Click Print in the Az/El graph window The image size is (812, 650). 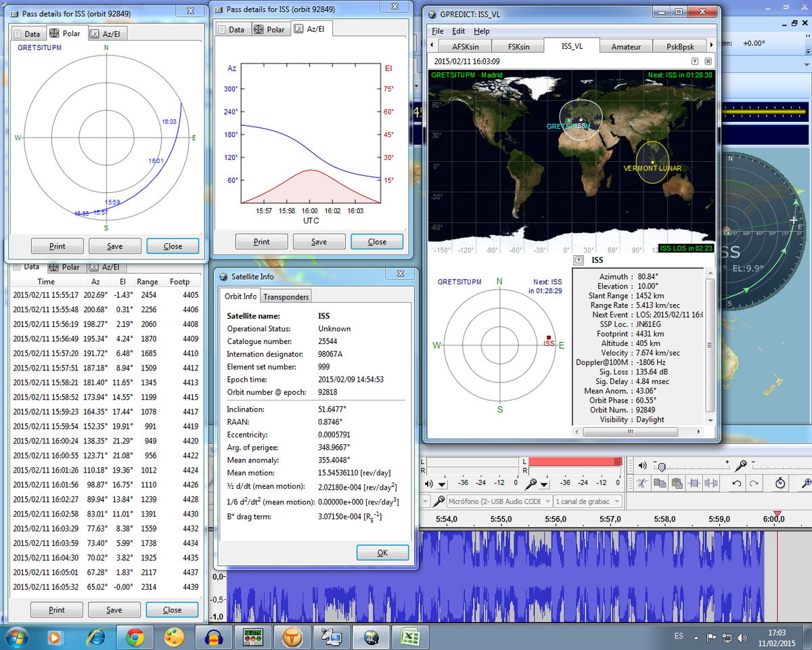(x=261, y=242)
